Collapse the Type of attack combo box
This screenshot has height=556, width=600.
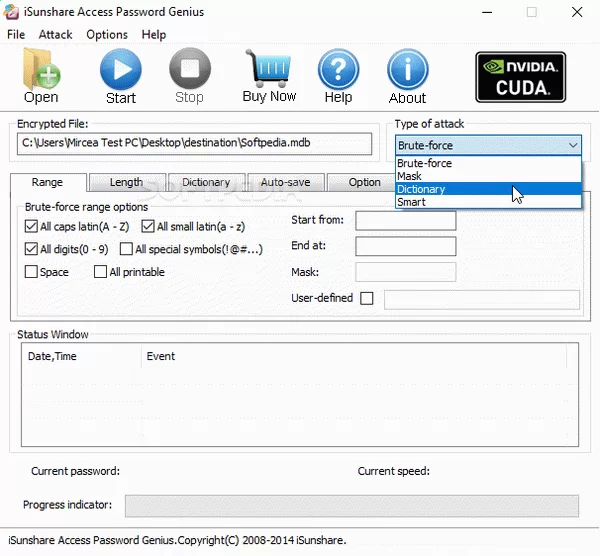pos(488,145)
